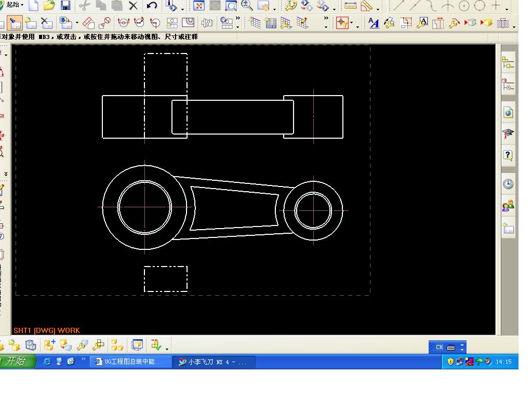This screenshot has height=399, width=532.
Task: Open Edit Object Display palette icon
Action: pyautogui.click(x=290, y=5)
